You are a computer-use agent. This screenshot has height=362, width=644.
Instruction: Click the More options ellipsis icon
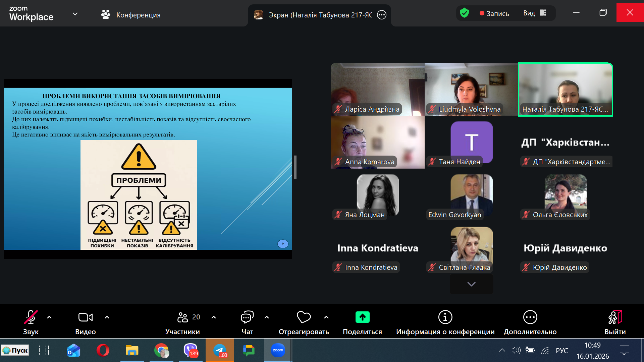[530, 317]
